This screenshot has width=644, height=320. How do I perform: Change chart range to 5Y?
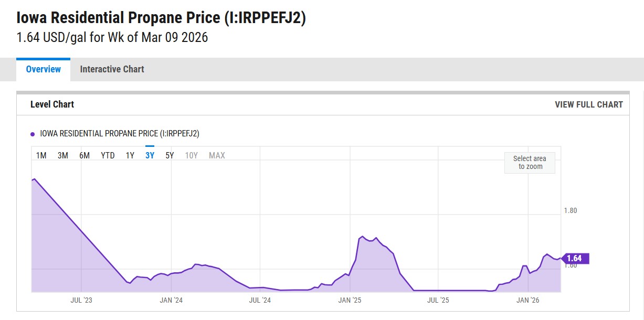point(170,155)
